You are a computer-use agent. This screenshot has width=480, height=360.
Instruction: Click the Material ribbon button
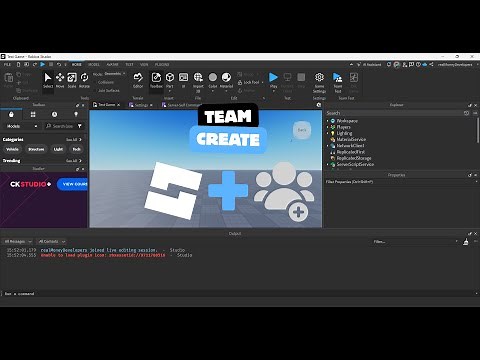(x=226, y=81)
